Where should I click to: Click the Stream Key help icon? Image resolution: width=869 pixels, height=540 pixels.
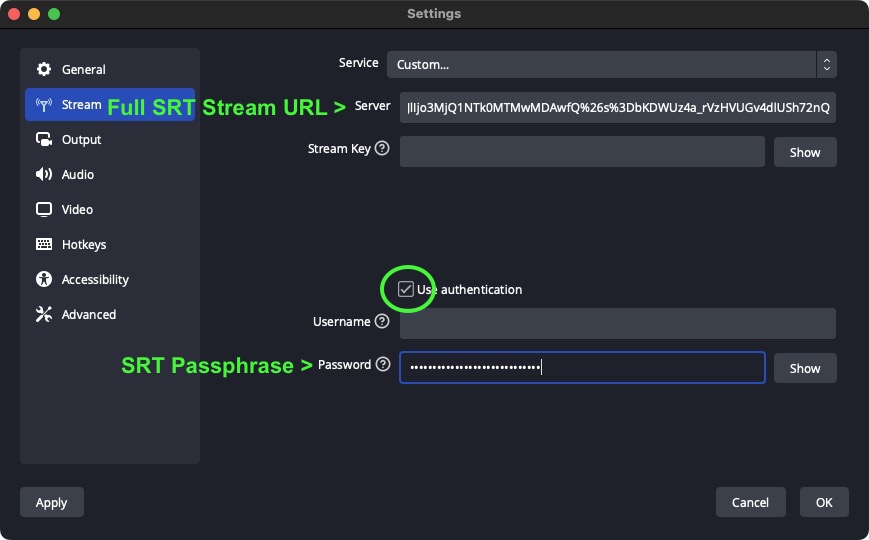click(x=381, y=149)
